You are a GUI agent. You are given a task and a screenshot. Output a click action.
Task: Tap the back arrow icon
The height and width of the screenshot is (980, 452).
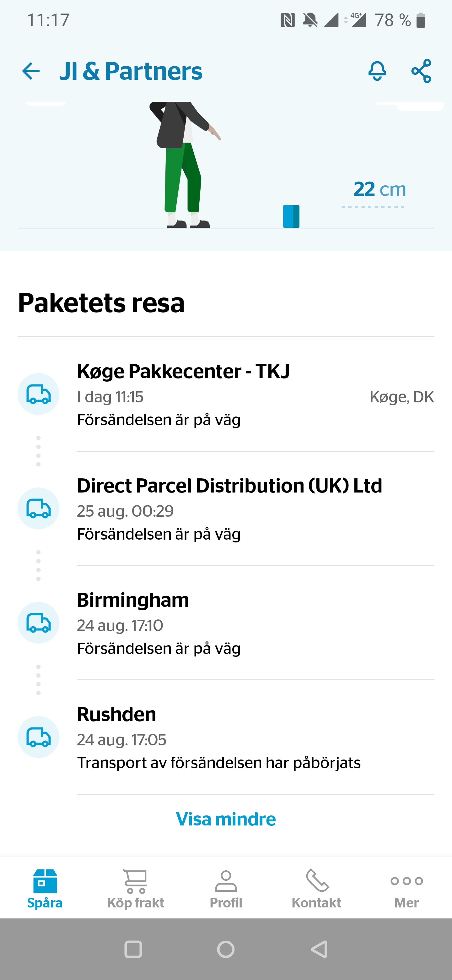31,71
